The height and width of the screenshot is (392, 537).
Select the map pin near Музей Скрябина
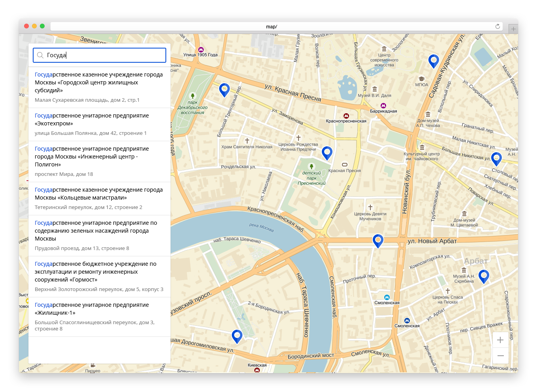484,276
